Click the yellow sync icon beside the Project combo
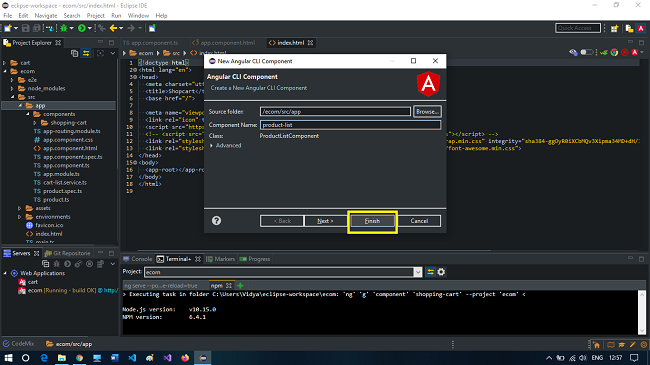Screen dimensions: 650x365 pyautogui.click(x=430, y=272)
